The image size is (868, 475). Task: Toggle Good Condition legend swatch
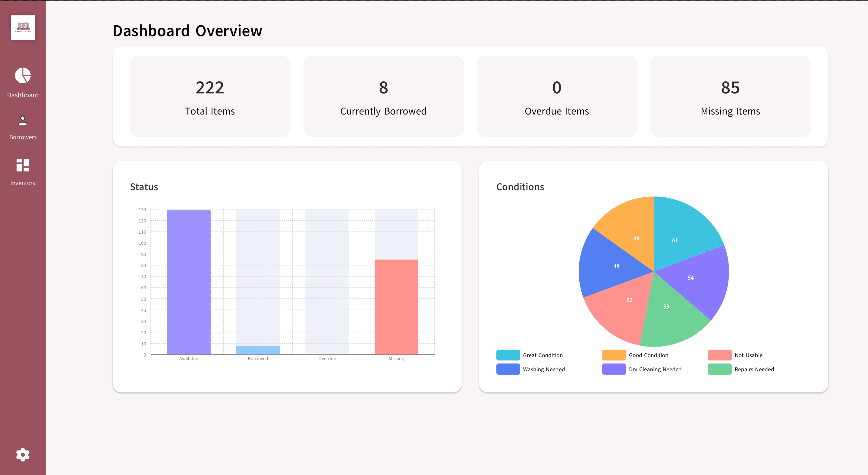pyautogui.click(x=614, y=355)
